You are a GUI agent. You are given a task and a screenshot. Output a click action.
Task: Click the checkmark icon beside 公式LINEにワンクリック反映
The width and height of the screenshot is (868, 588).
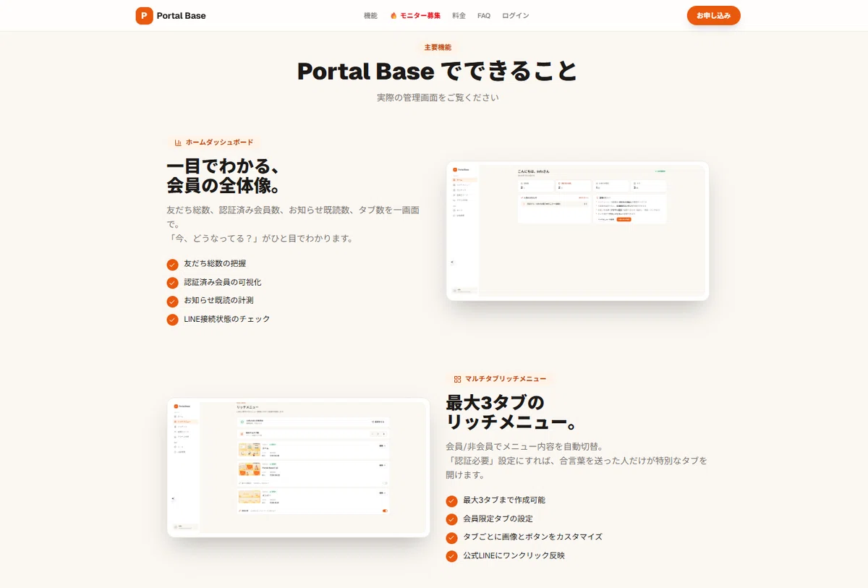tap(451, 556)
